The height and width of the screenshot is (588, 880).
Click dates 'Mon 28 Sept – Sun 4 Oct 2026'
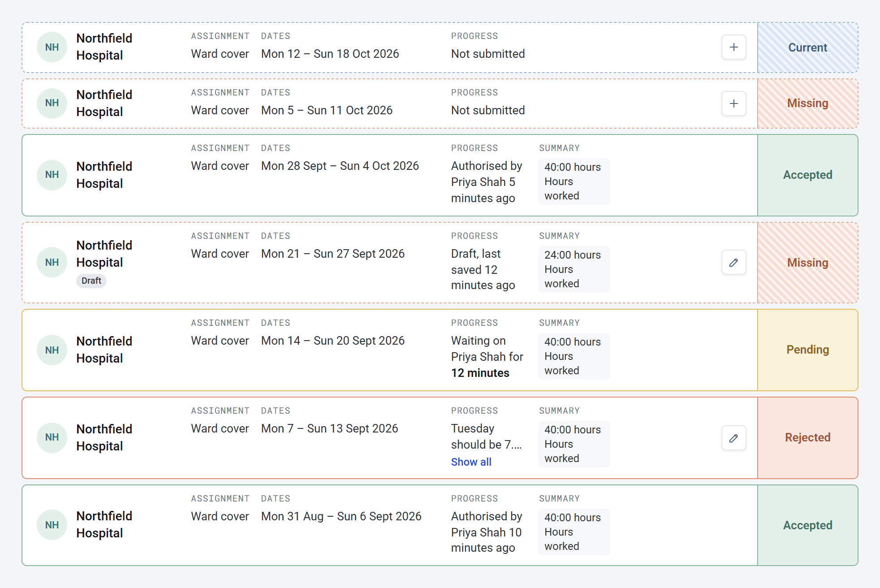[x=340, y=166]
